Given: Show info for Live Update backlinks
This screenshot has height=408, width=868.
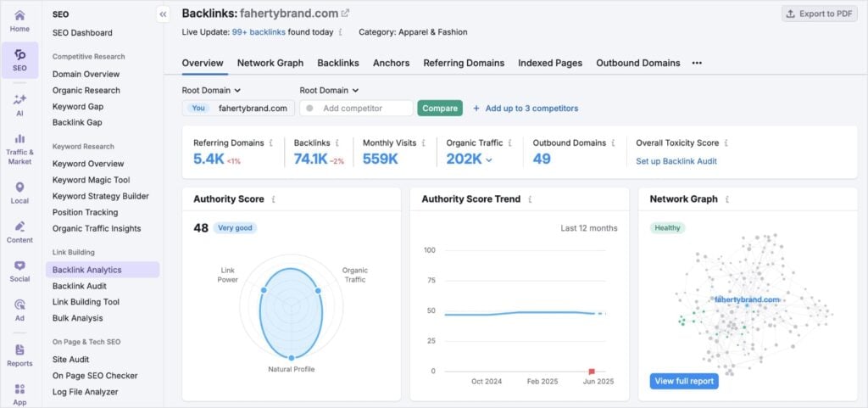Looking at the screenshot, I should click(341, 32).
